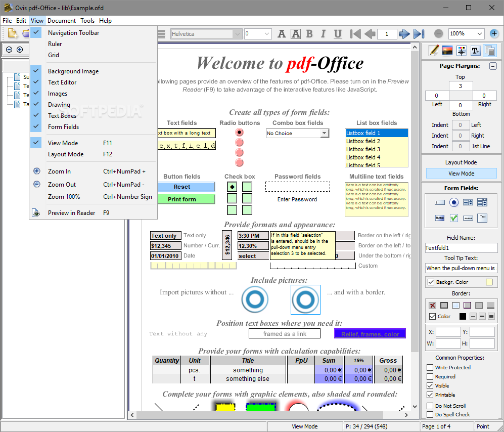Select the underline border style icon
This screenshot has width=504, height=432.
pyautogui.click(x=490, y=305)
